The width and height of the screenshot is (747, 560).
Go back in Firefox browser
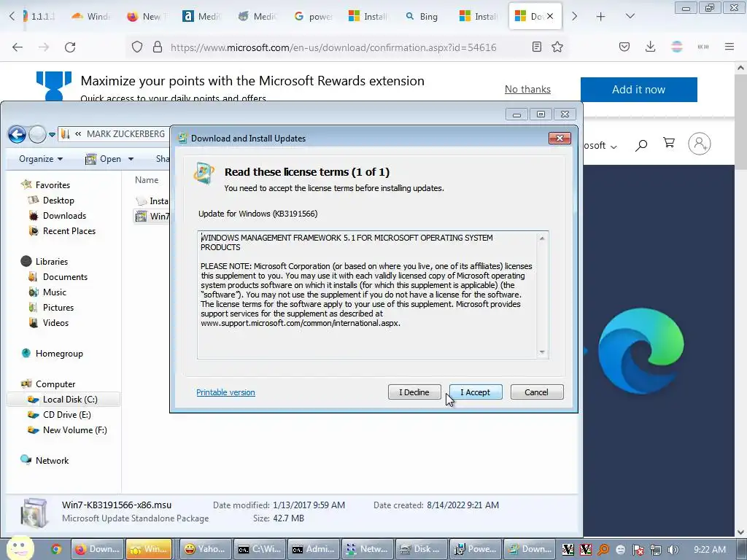tap(18, 47)
